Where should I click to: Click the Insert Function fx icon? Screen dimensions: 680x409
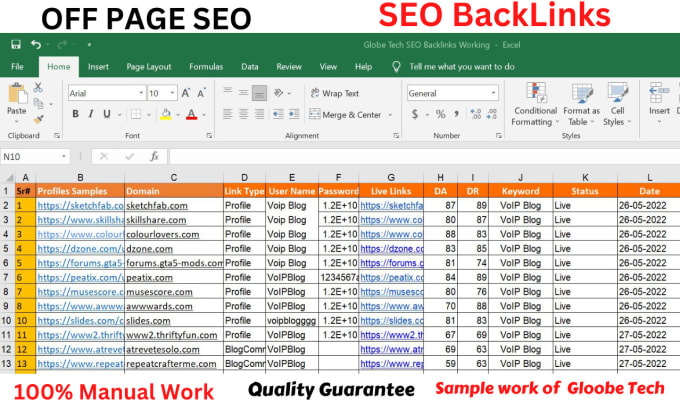[154, 157]
